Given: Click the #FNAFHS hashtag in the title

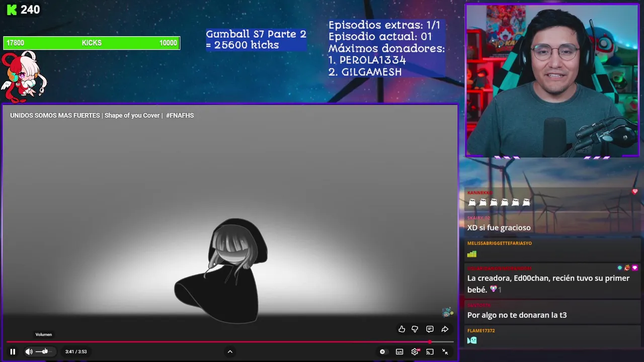Looking at the screenshot, I should click(x=180, y=116).
